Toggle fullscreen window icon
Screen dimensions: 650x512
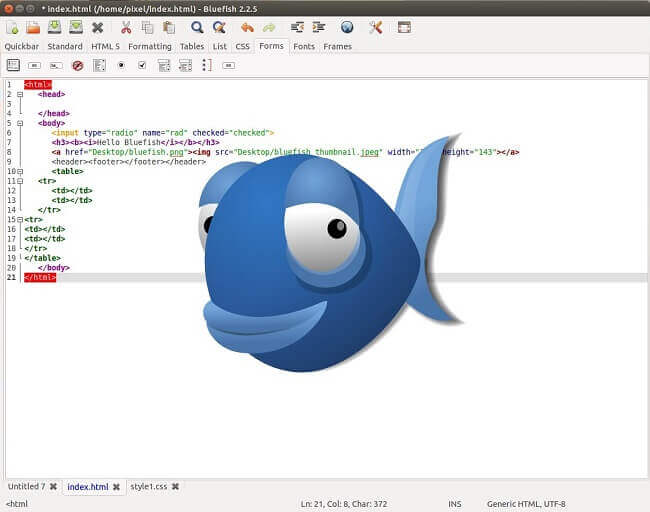pyautogui.click(x=404, y=28)
